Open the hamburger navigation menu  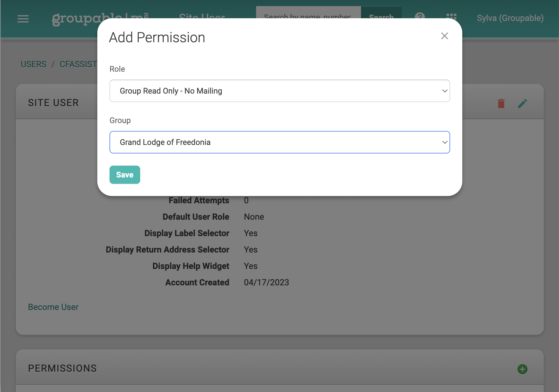pos(23,19)
